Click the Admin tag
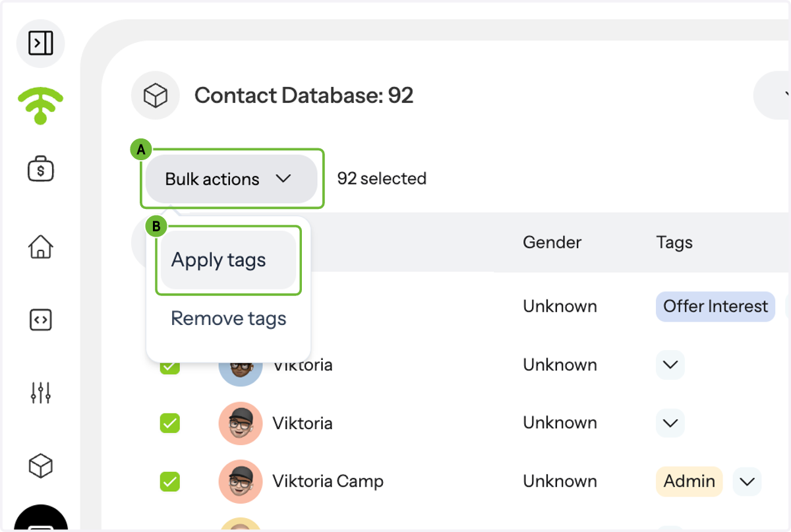This screenshot has width=791, height=532. point(689,481)
